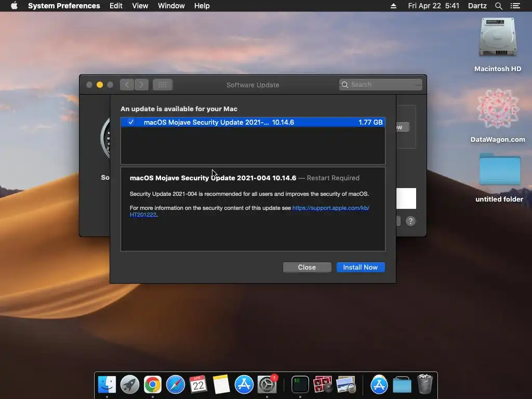Launch Launchpad rocket icon in Dock
The image size is (532, 399).
129,384
